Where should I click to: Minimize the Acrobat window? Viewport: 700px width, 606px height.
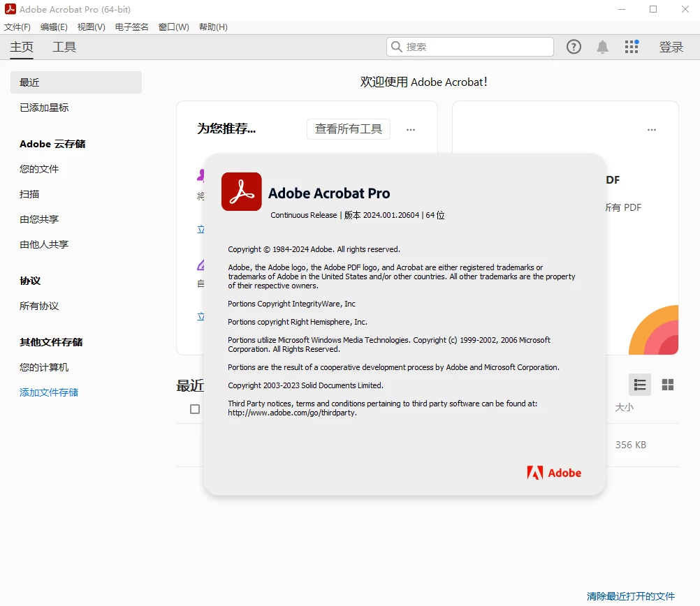622,9
